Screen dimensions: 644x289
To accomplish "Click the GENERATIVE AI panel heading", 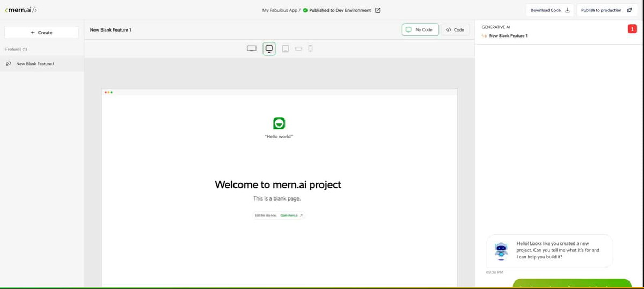I will pyautogui.click(x=496, y=26).
